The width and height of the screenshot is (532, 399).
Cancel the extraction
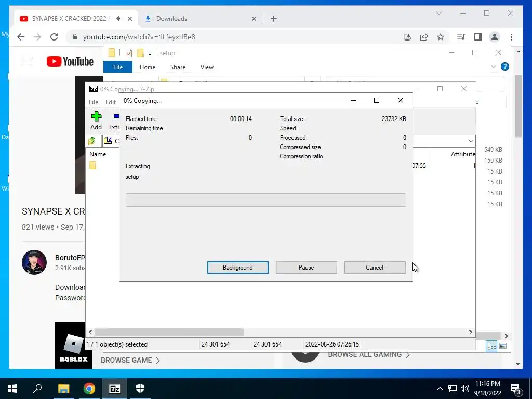pos(375,268)
